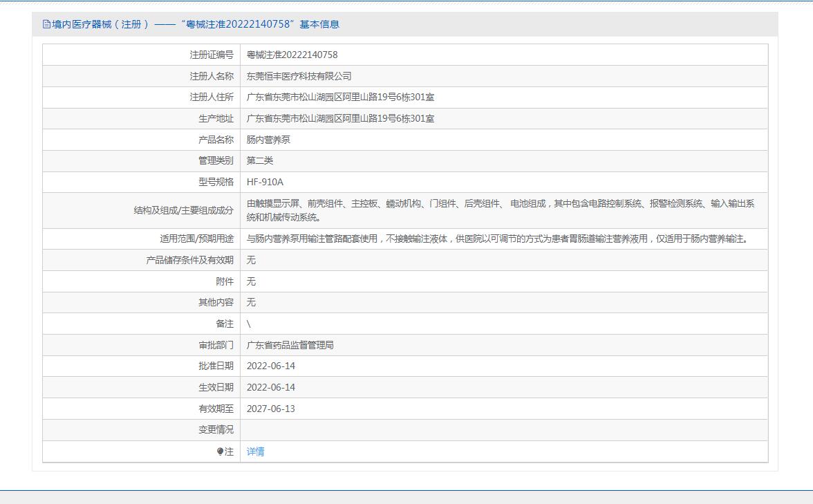Click the registrant name 东莞恒丰医疗科技有限公司
Image resolution: width=813 pixels, height=504 pixels.
click(299, 76)
